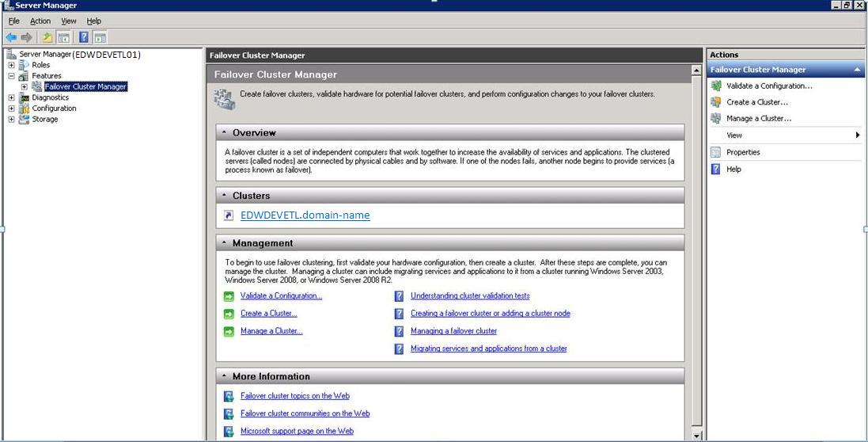Open the Action menu
Screen dimensions: 868x442
coord(40,21)
